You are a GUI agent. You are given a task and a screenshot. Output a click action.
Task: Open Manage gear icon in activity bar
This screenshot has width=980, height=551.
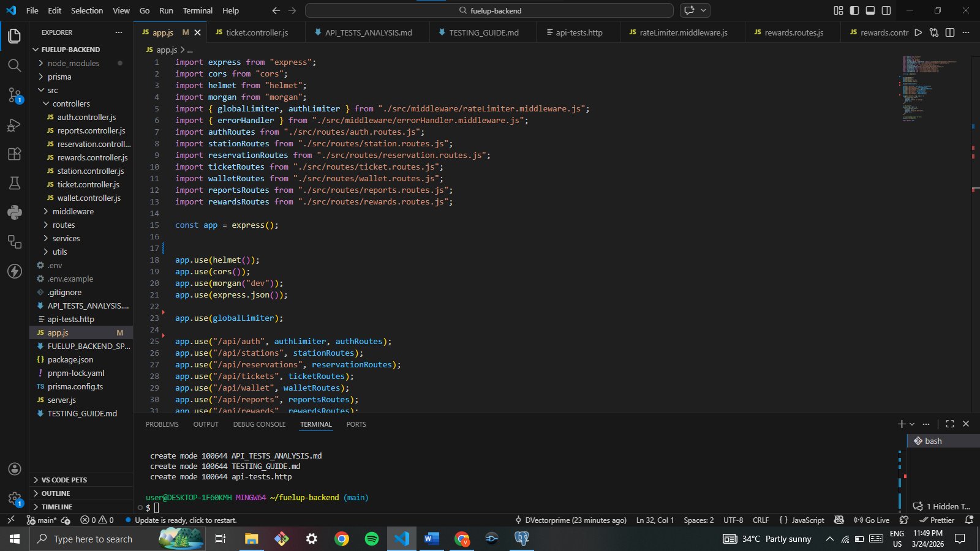point(14,498)
